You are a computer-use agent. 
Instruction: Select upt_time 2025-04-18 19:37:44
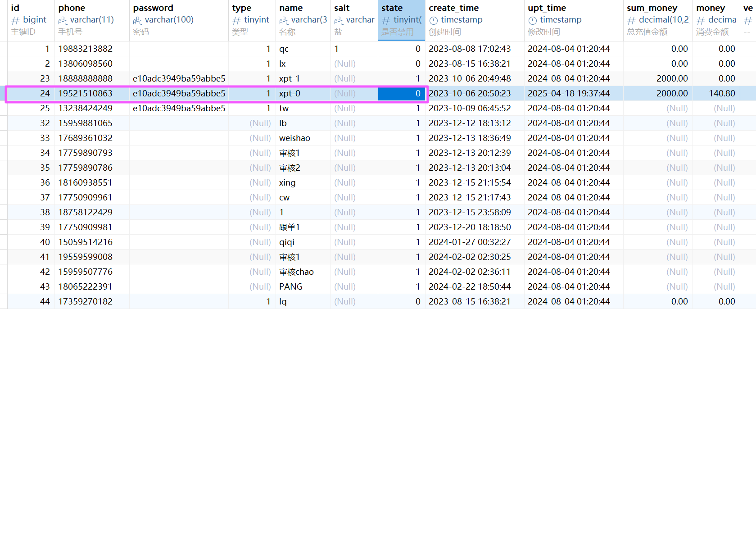pyautogui.click(x=574, y=93)
